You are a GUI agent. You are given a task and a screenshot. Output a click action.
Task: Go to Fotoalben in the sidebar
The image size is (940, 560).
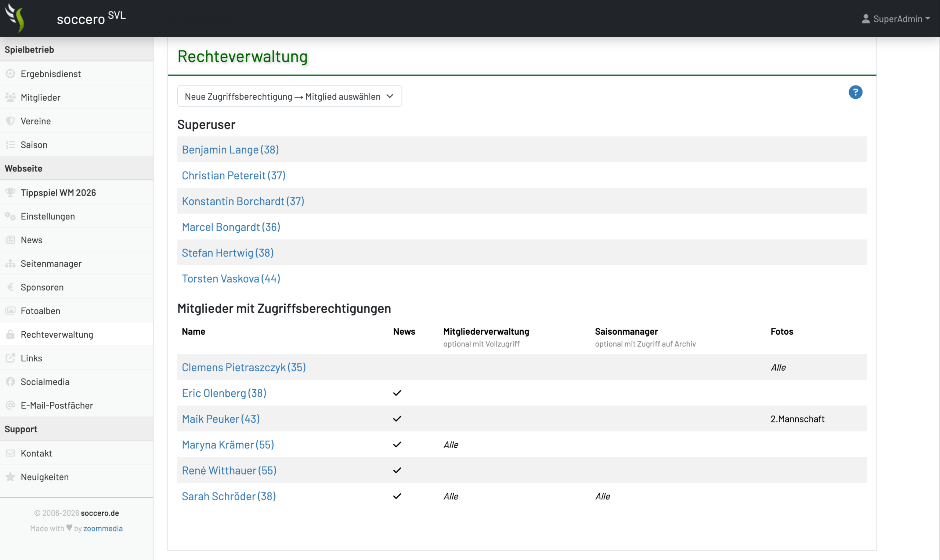tap(77, 310)
